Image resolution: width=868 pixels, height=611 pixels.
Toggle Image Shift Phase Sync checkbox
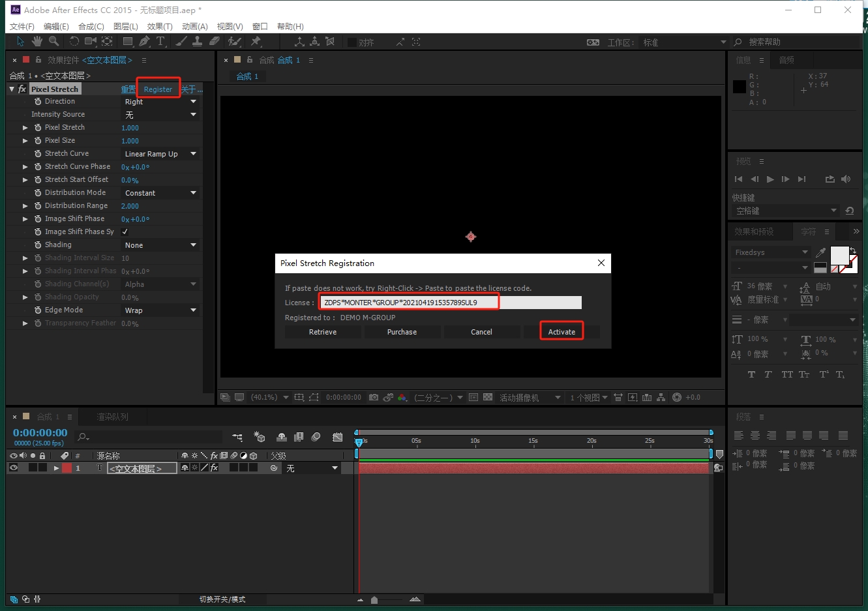125,232
